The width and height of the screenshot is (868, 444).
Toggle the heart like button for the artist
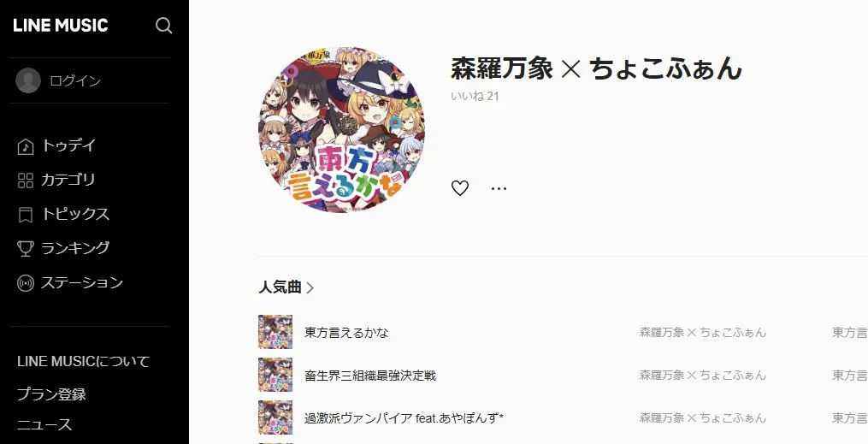pyautogui.click(x=460, y=188)
